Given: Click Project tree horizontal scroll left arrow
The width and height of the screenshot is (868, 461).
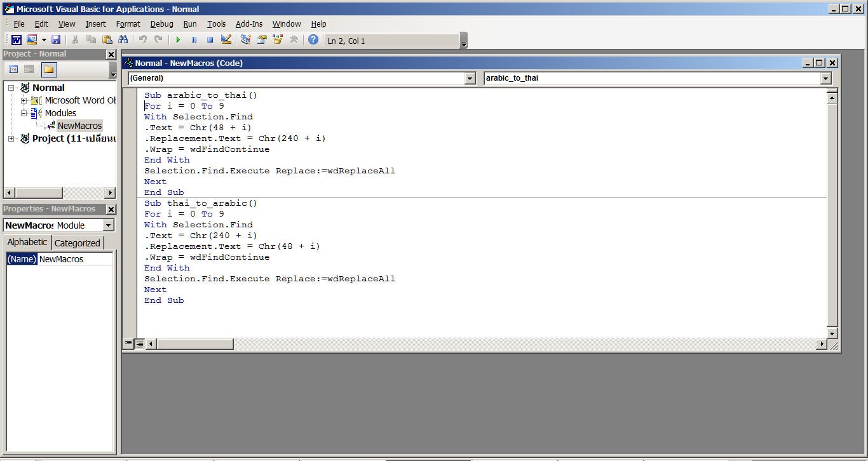Looking at the screenshot, I should click(x=10, y=192).
